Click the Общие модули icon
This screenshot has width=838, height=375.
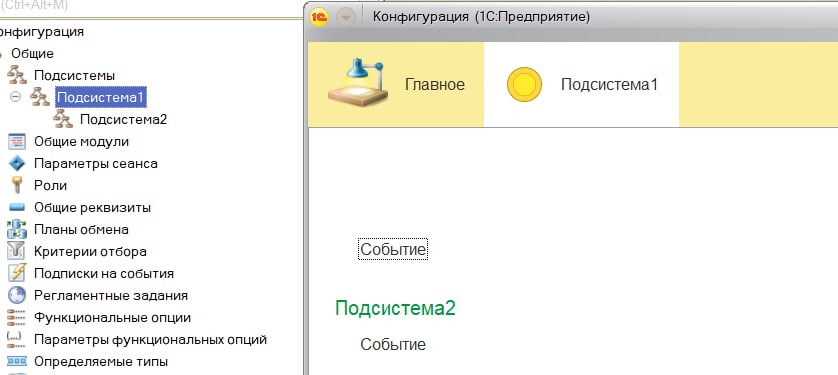17,142
